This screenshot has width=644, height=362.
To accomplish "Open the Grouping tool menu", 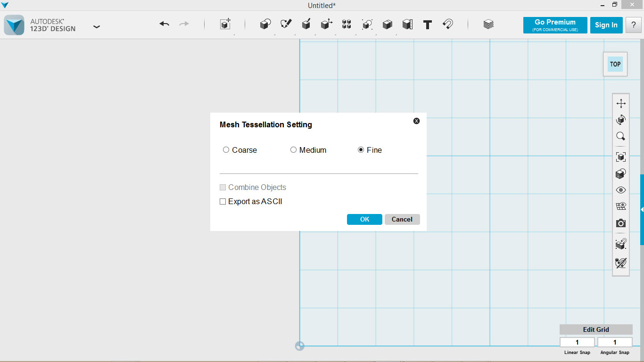I will pos(367,24).
